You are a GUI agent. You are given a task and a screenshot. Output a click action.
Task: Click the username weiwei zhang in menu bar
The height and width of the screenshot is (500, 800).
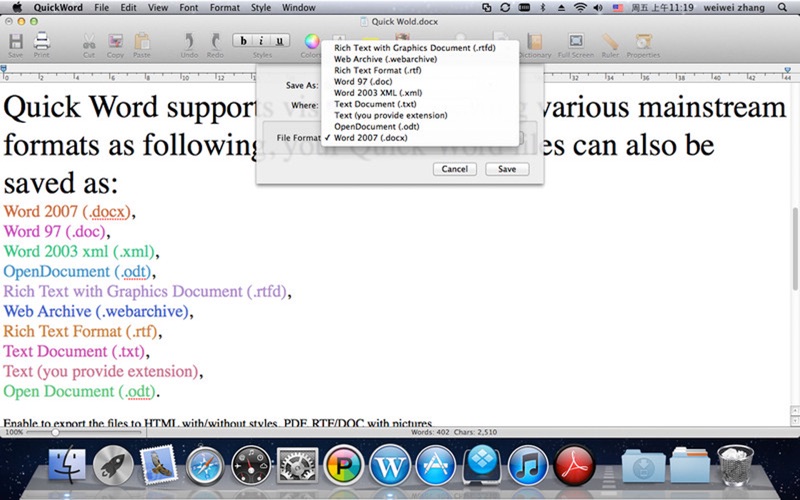click(734, 7)
